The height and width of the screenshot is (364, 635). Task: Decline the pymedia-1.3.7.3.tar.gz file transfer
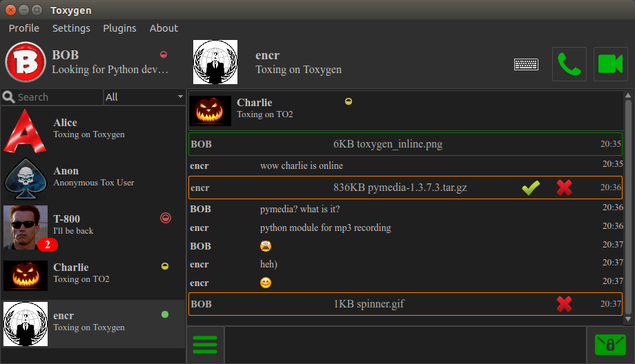pos(564,188)
